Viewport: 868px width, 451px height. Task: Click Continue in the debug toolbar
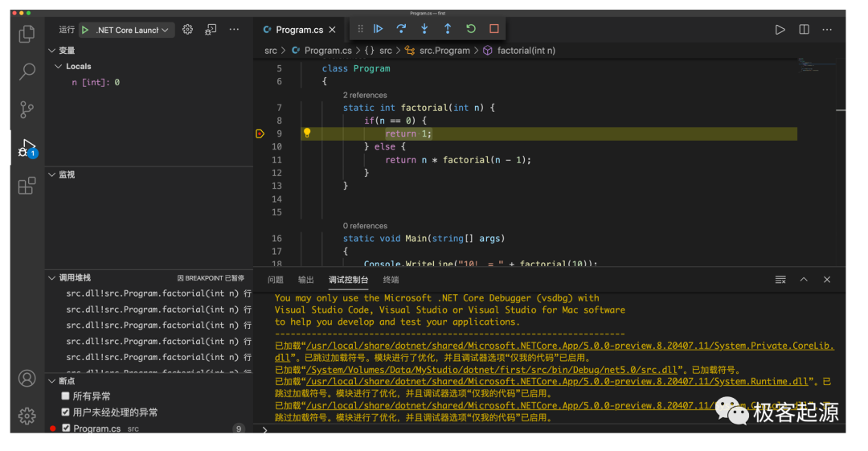coord(378,29)
